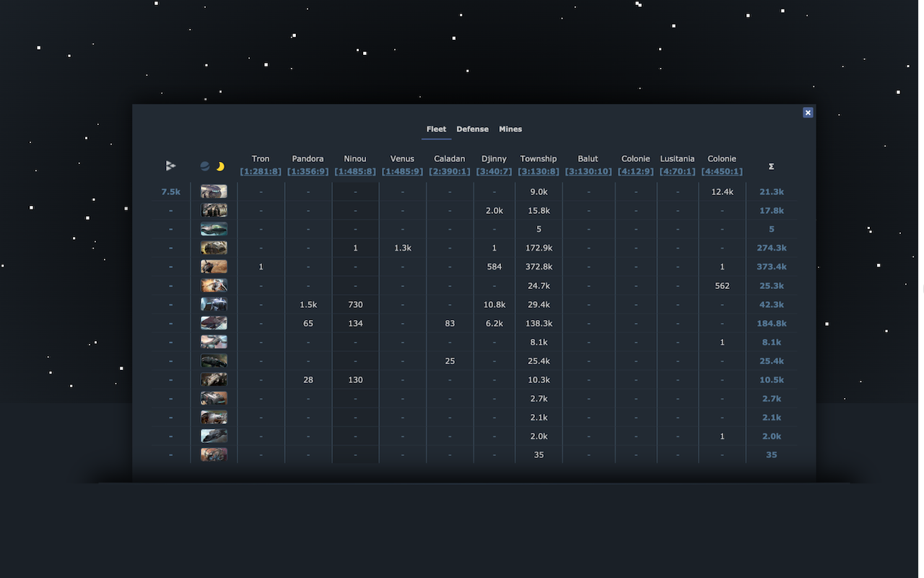Go to Township coordinates [3:130:8]
This screenshot has height=578, width=924.
[539, 172]
